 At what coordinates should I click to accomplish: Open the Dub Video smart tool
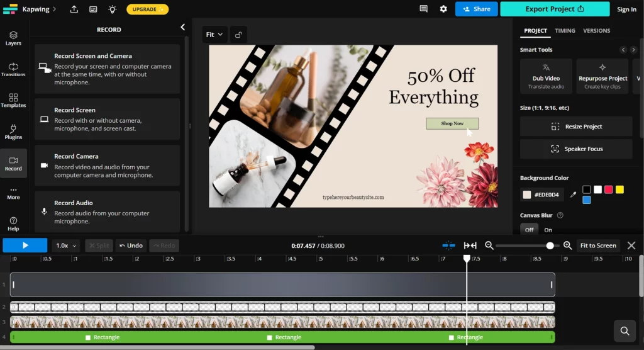[546, 77]
